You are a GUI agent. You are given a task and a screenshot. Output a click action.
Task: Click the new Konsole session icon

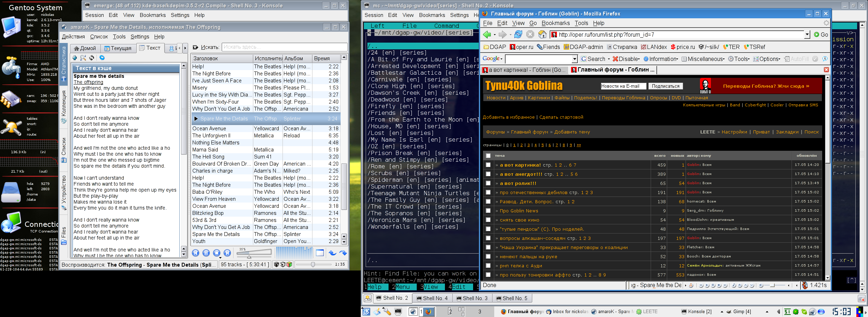368,298
